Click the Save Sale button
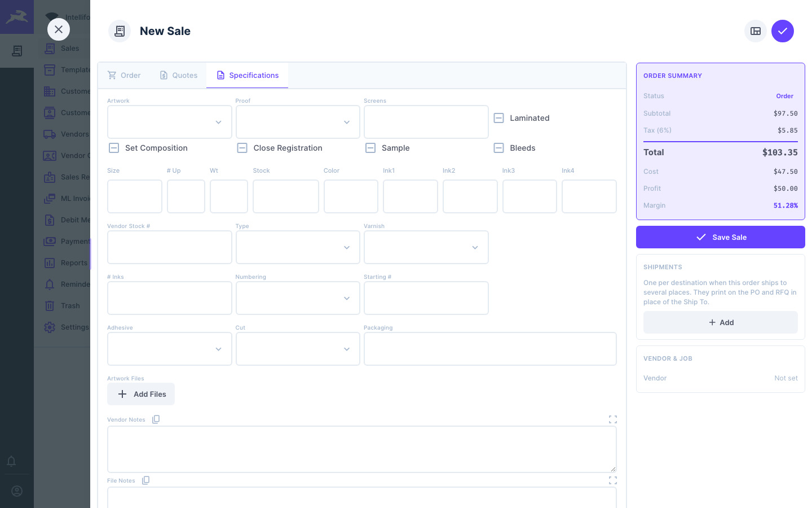812x508 pixels. (721, 237)
